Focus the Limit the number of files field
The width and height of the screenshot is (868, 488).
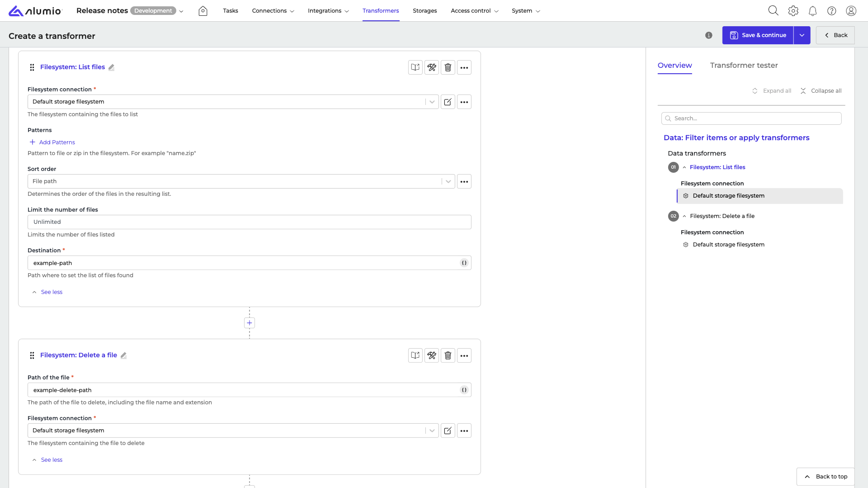click(250, 222)
